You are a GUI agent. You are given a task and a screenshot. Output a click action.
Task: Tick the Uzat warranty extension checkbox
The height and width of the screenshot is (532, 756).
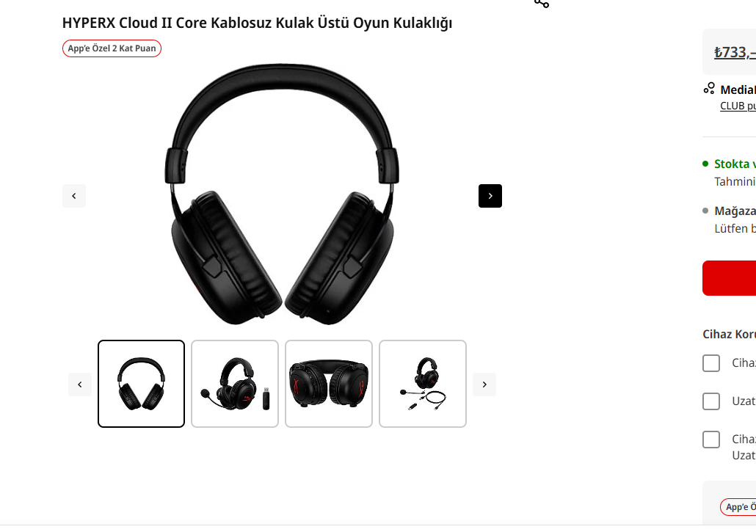tap(711, 401)
